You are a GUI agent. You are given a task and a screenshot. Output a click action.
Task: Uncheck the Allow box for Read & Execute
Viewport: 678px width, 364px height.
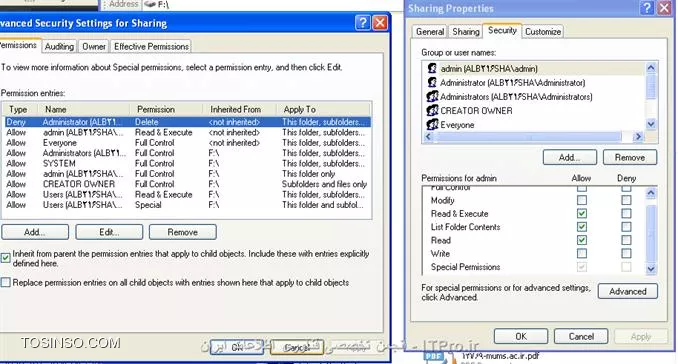point(582,214)
